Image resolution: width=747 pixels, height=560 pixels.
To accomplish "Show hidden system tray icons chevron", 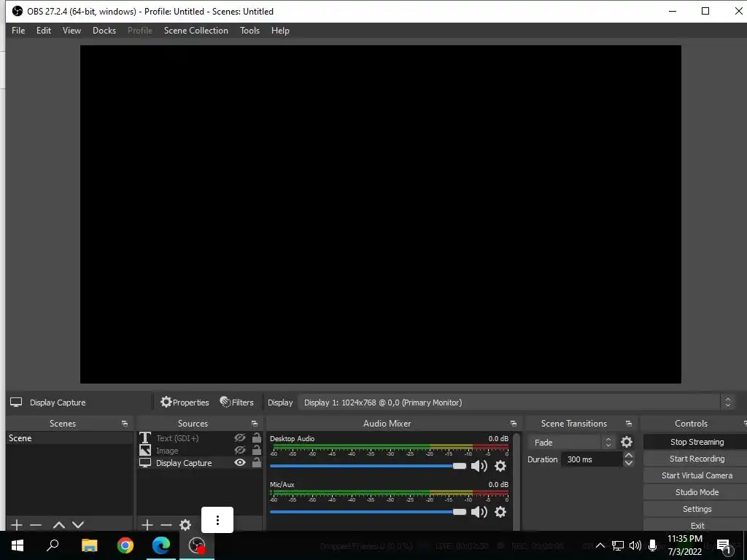I will click(x=600, y=545).
